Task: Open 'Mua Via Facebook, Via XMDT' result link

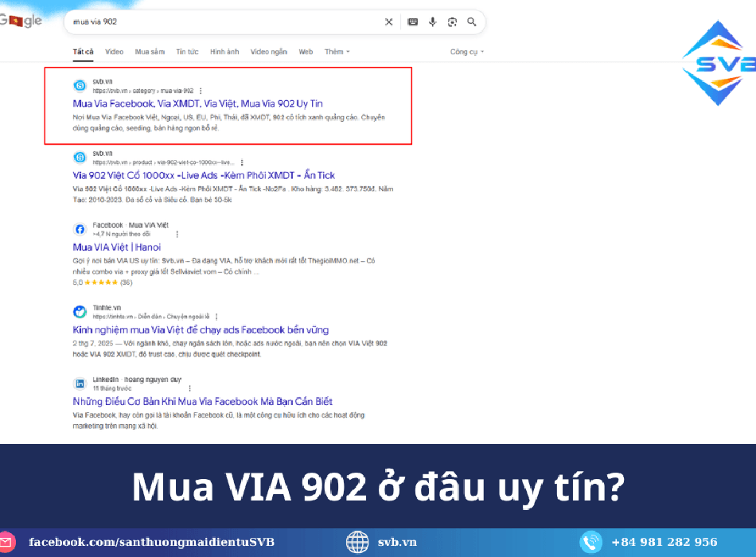Action: [x=197, y=103]
